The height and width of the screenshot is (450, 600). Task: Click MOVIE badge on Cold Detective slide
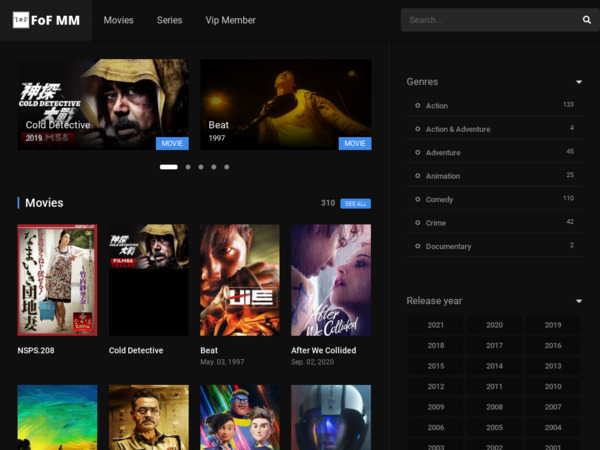[172, 143]
